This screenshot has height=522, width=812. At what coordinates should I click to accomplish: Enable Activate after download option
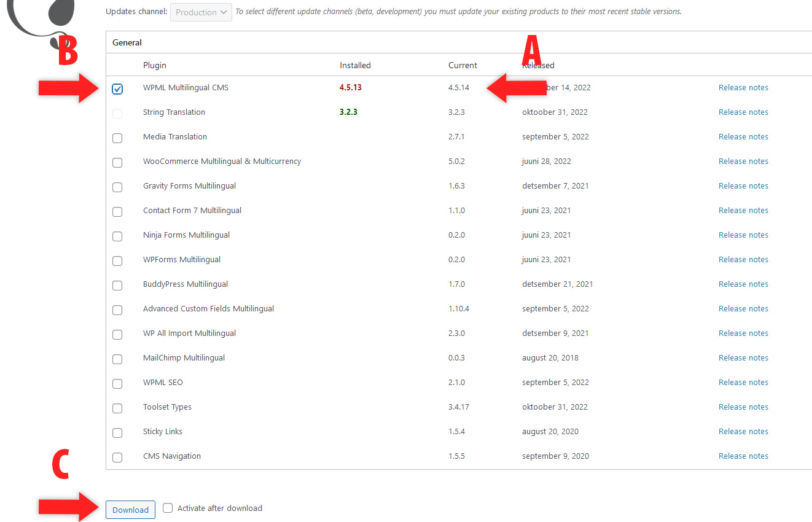(168, 508)
